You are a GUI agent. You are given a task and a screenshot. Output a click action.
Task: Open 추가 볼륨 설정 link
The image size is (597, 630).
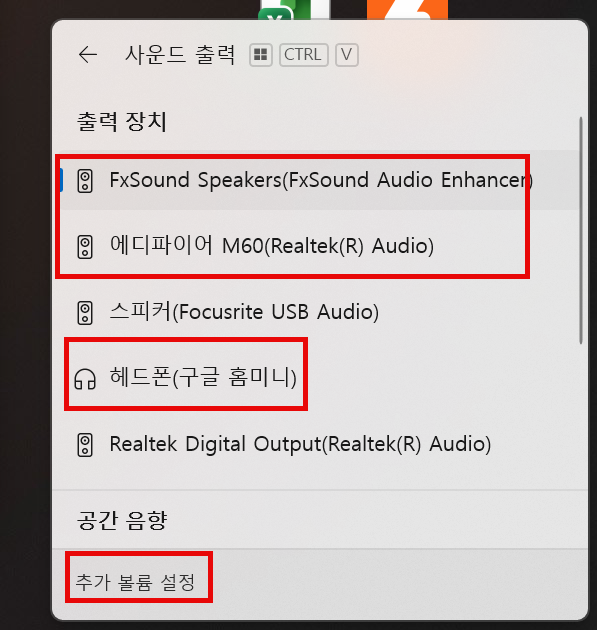coord(135,582)
